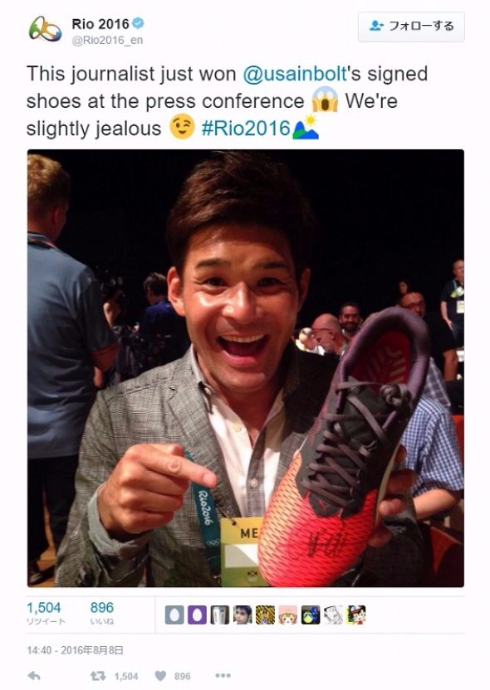
Task: Open the @usainbolt mention link
Action: point(295,73)
